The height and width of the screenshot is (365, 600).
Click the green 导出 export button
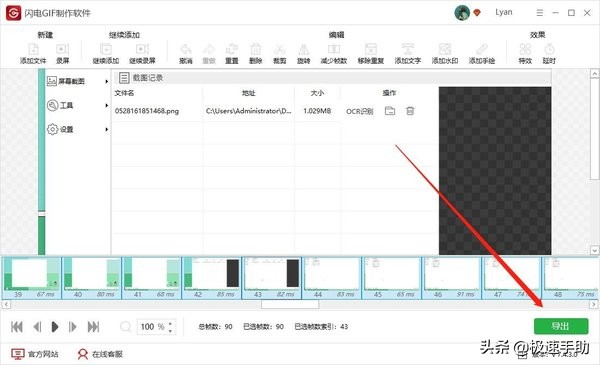click(x=561, y=326)
